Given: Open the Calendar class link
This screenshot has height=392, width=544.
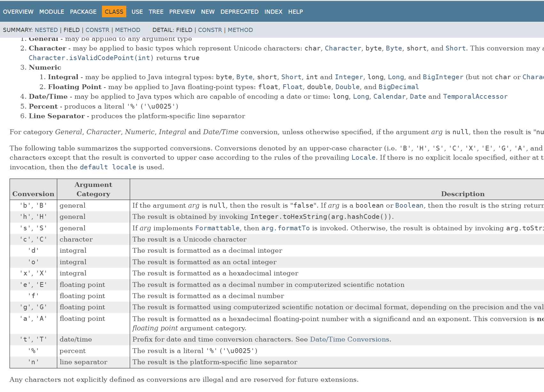Looking at the screenshot, I should point(389,96).
